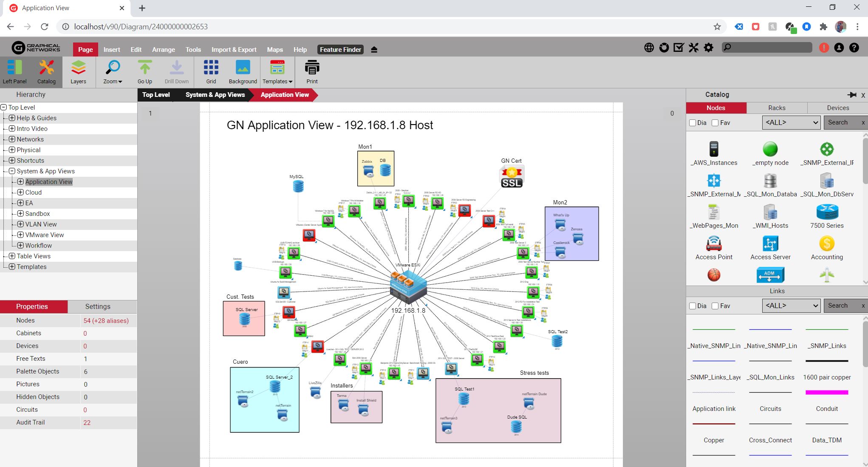Expand the Networks tree item
The width and height of the screenshot is (868, 467).
12,139
